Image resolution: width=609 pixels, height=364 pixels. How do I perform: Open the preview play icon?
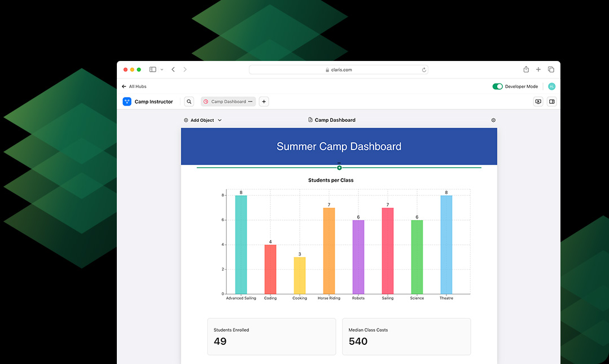(538, 102)
